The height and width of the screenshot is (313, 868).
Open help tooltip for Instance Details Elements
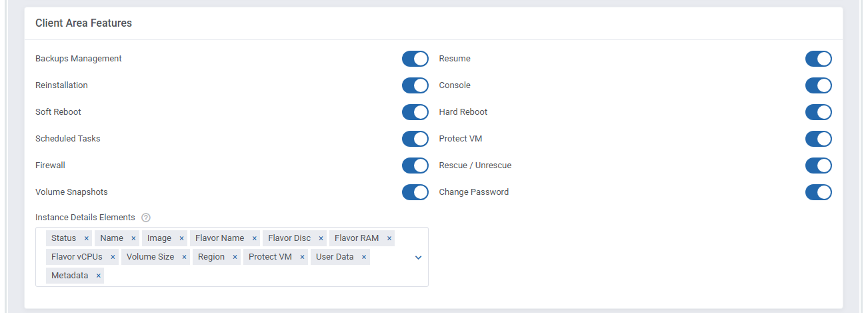tap(146, 218)
